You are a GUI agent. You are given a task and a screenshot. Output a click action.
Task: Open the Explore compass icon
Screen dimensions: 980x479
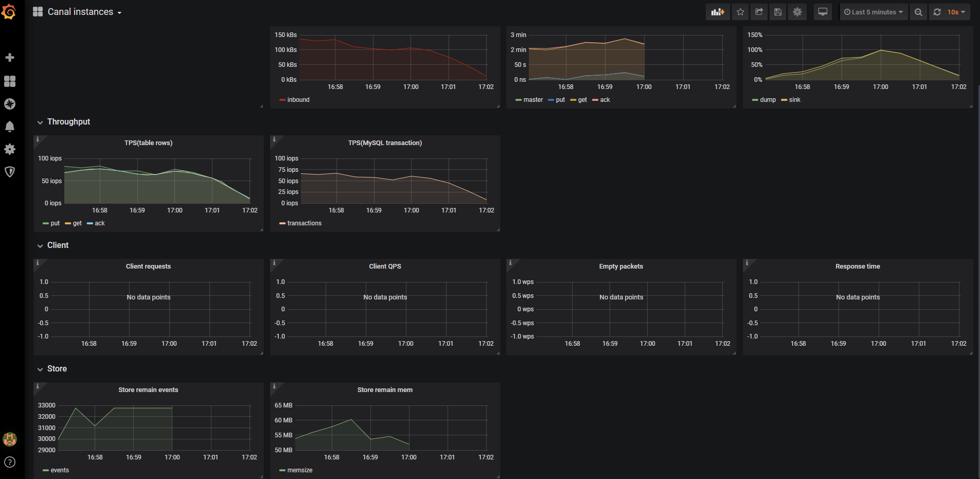10,104
